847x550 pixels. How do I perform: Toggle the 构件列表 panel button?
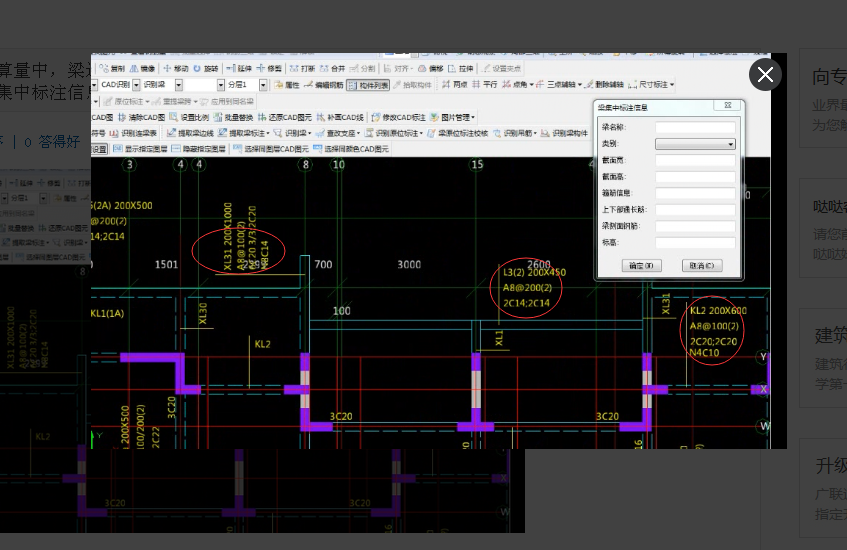tap(369, 85)
